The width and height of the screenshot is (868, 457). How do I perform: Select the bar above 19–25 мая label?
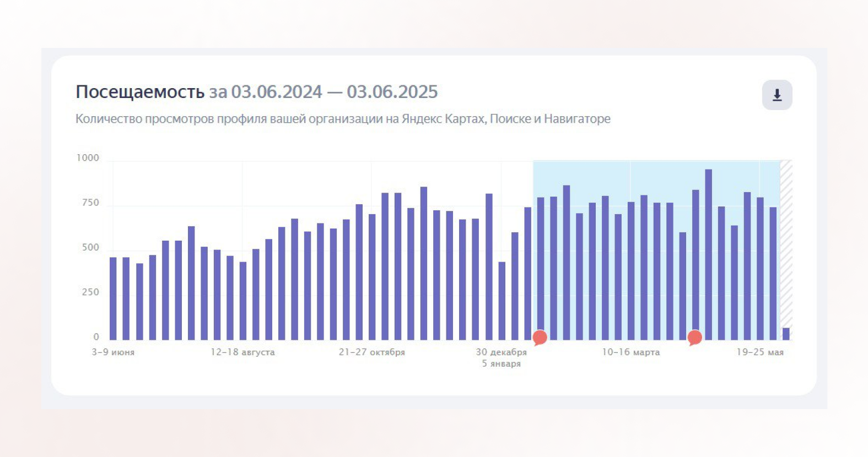click(x=760, y=269)
